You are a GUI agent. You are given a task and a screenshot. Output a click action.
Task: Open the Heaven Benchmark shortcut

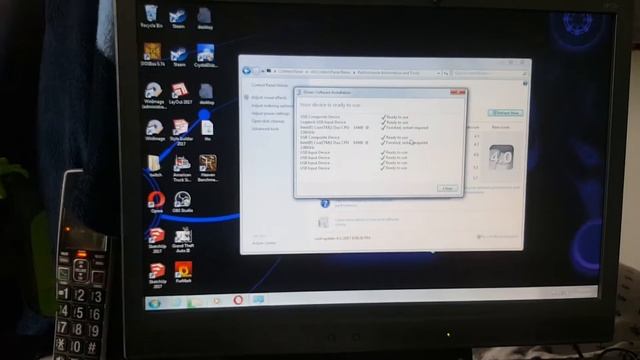(208, 168)
